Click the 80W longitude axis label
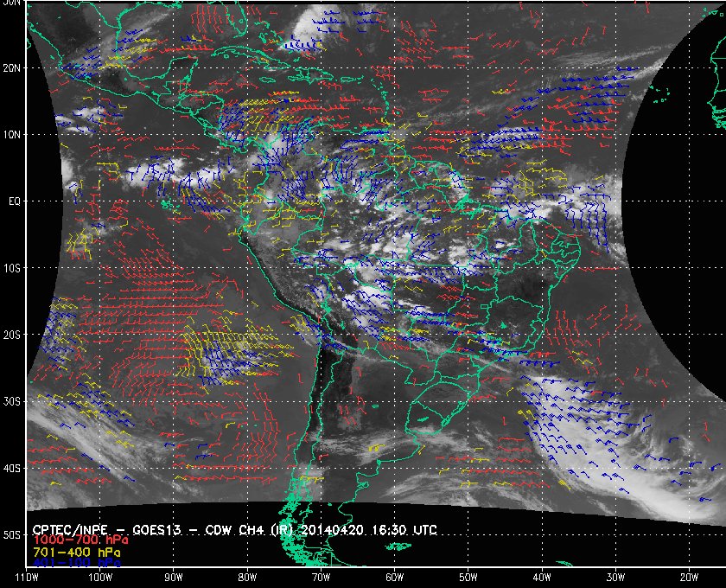Image resolution: width=726 pixels, height=588 pixels. (x=247, y=578)
